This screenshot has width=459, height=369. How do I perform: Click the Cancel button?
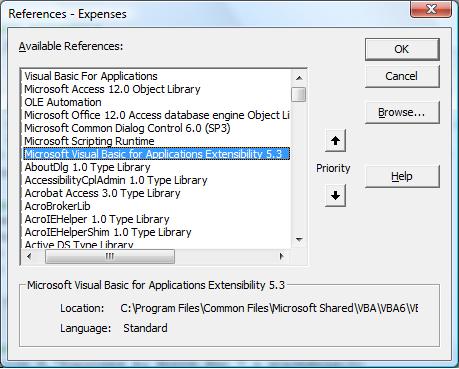(x=402, y=76)
